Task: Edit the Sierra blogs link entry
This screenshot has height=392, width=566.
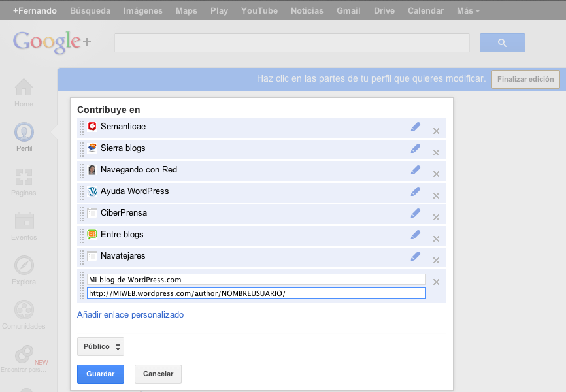Action: [415, 148]
